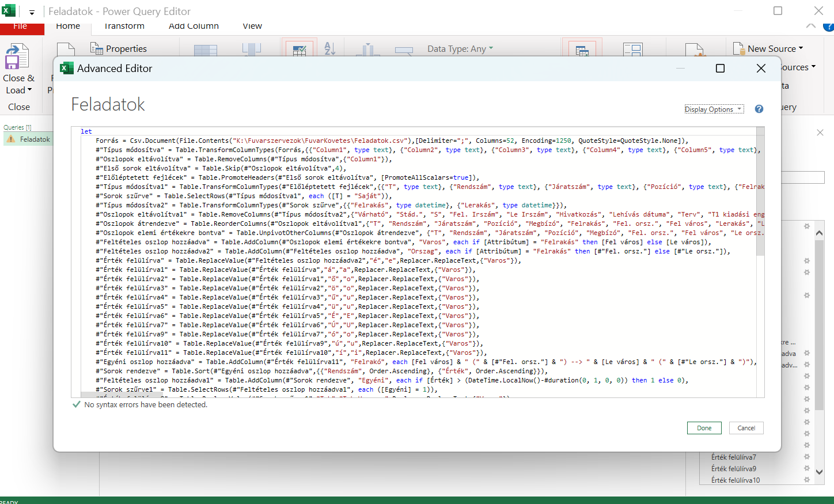Collapse the ribbon with the chevron
The width and height of the screenshot is (834, 504).
point(811,26)
